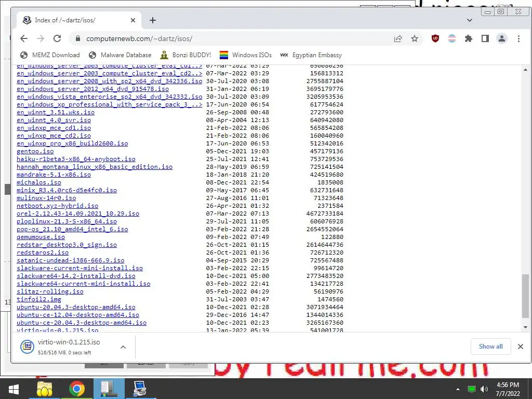Download netboot.xyz-hybrid.iso
Viewport: 532px width, 399px height.
(x=57, y=206)
